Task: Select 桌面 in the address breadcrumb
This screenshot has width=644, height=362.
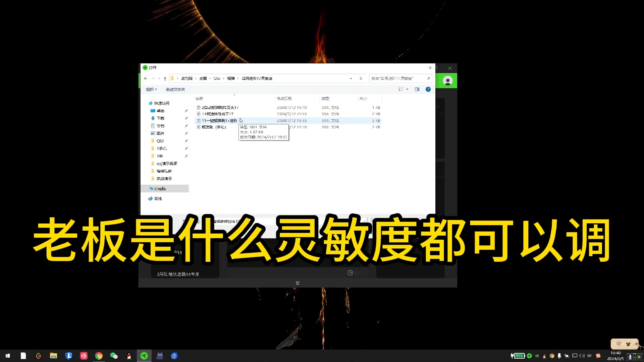Action: (x=203, y=78)
